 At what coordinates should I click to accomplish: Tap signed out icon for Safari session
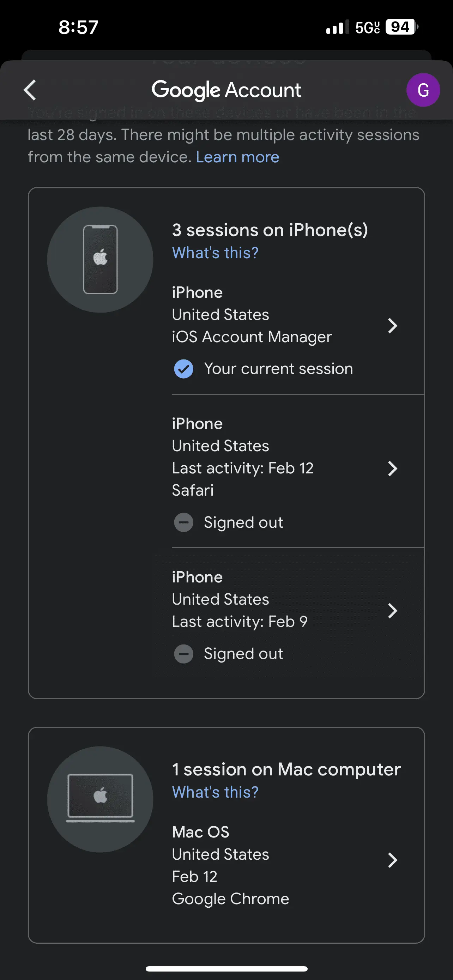(x=184, y=522)
